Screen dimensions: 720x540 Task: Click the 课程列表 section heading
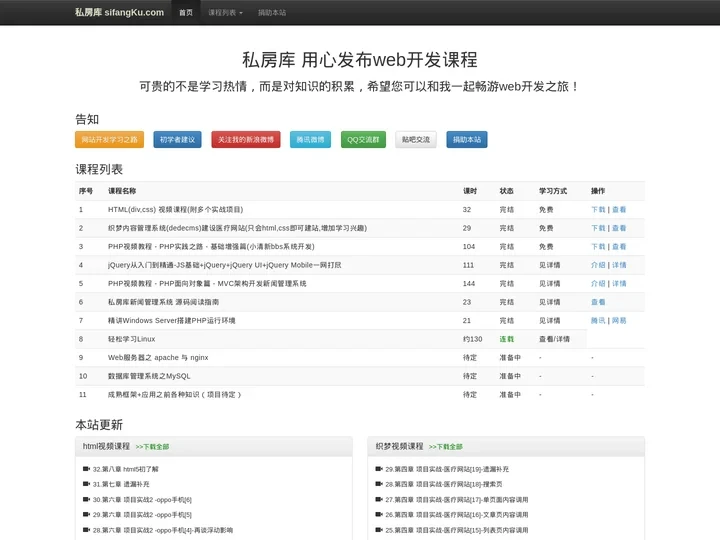click(x=99, y=169)
